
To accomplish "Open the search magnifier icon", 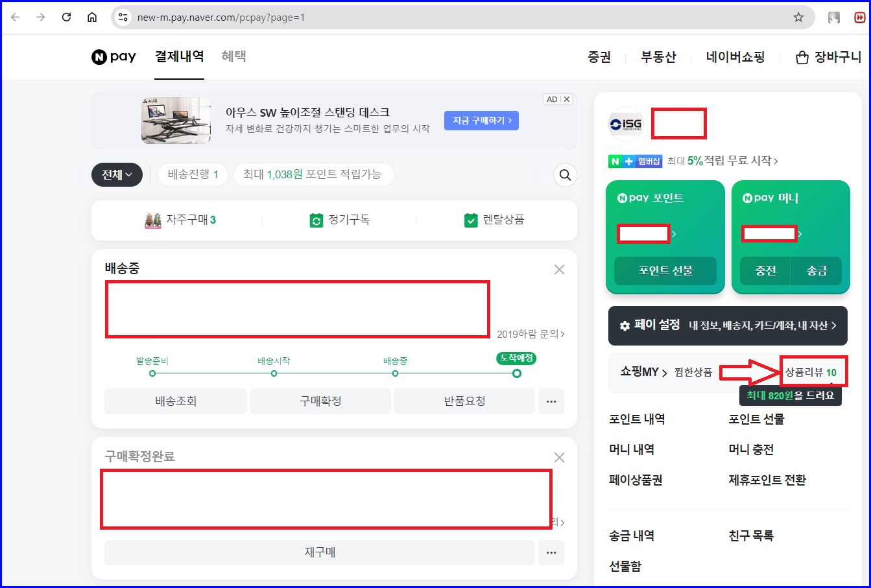I will [x=565, y=175].
